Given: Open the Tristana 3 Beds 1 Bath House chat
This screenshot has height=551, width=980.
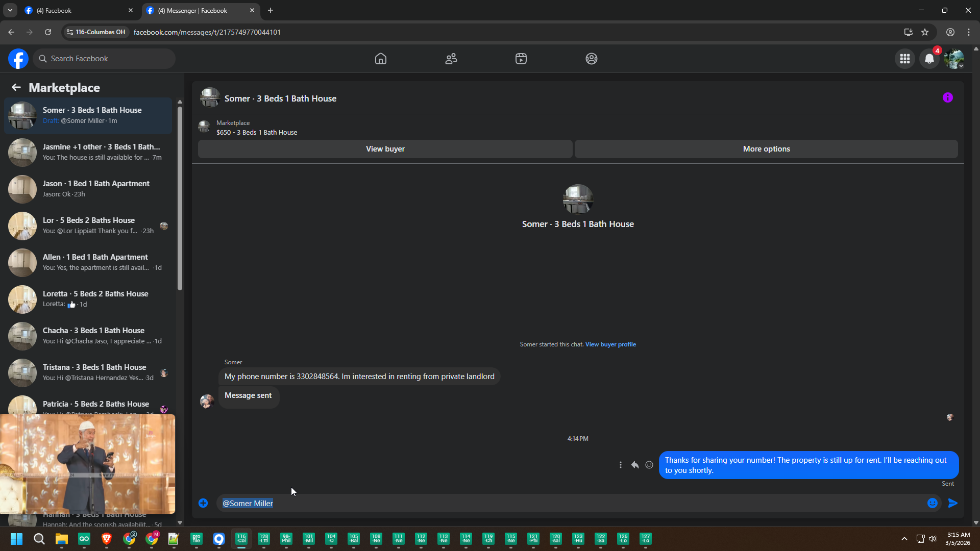Looking at the screenshot, I should click(88, 372).
